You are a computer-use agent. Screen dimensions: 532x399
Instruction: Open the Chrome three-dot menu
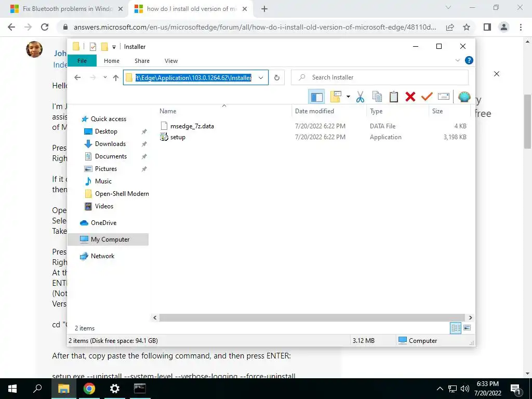tap(521, 27)
